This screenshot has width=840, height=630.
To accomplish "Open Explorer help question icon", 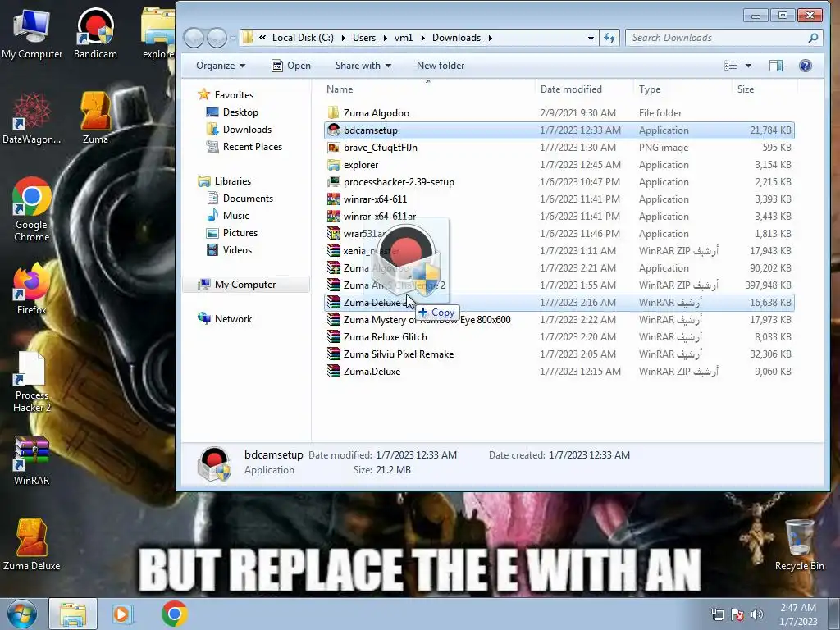I will click(806, 66).
